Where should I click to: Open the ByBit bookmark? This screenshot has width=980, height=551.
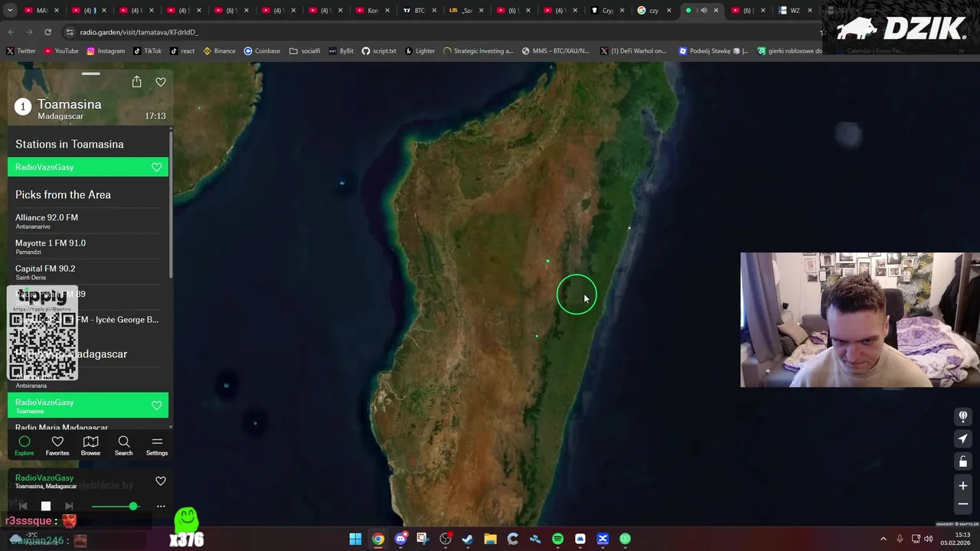pos(341,51)
